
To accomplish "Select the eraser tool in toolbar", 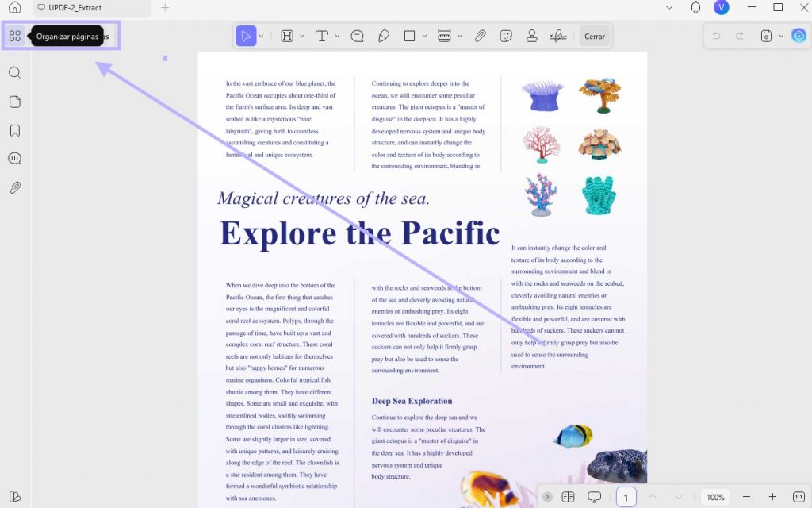I will 384,36.
